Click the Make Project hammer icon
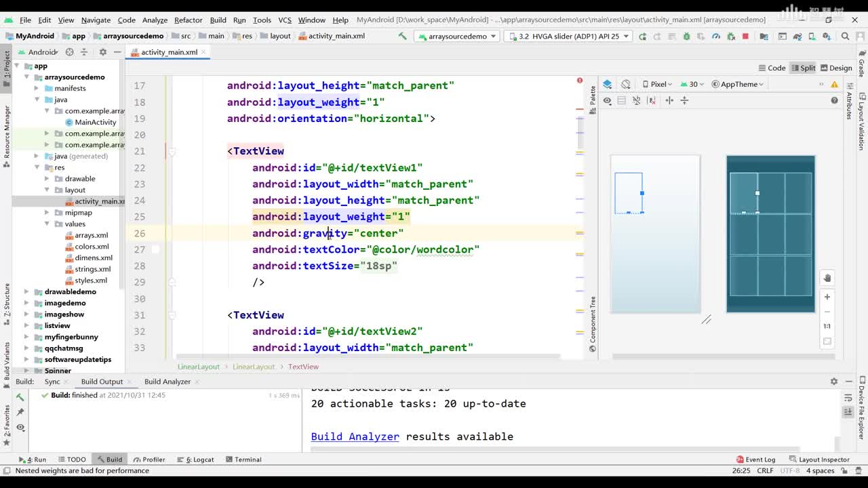This screenshot has height=488, width=868. [x=402, y=36]
